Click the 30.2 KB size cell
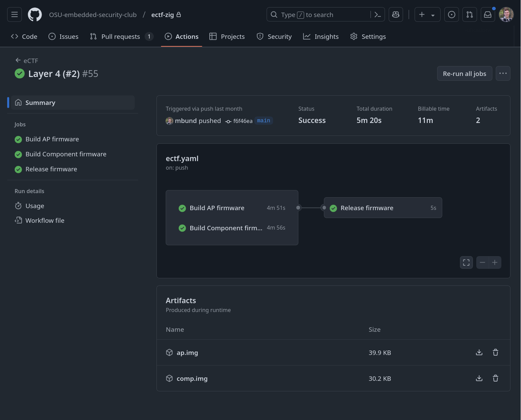Viewport: 521px width, 420px height. (380, 378)
